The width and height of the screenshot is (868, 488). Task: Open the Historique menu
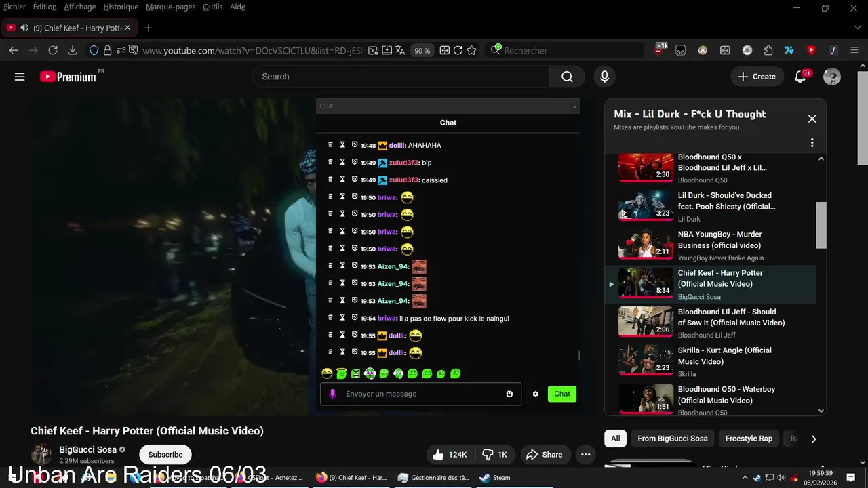point(121,7)
